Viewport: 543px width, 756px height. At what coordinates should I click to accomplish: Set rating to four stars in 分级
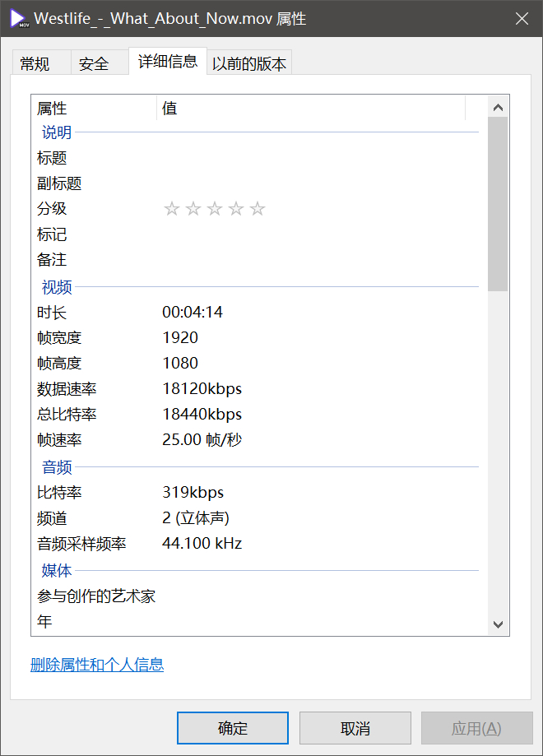click(x=236, y=209)
